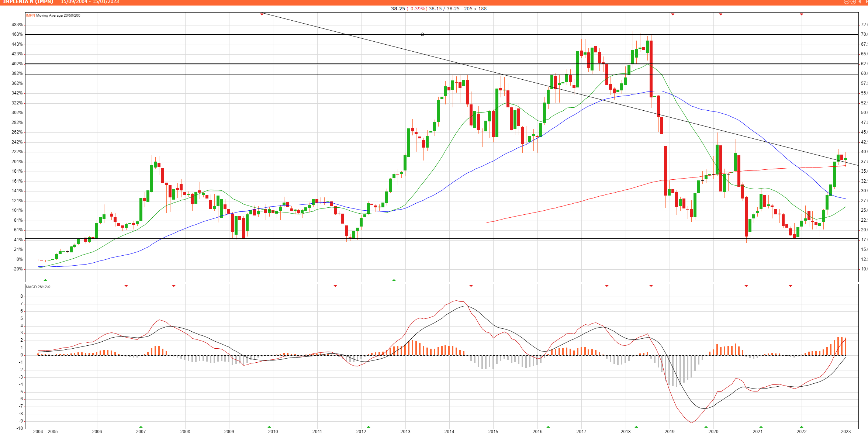
Task: Click the red MACD marker near late 2006
Action: point(126,286)
